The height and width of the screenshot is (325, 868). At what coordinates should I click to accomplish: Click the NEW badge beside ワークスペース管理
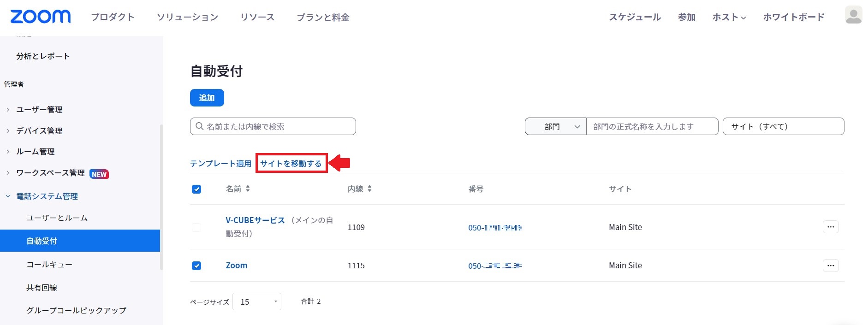pos(99,174)
